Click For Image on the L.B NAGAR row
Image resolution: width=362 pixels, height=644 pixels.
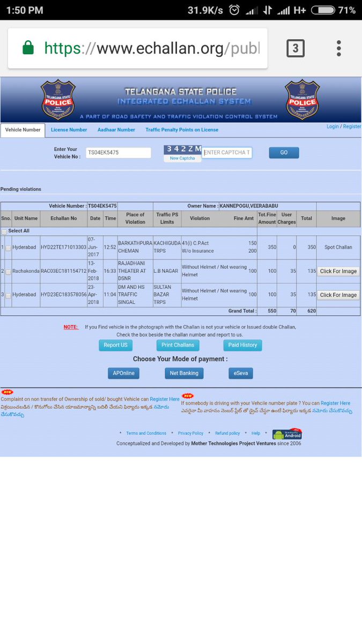pyautogui.click(x=338, y=272)
